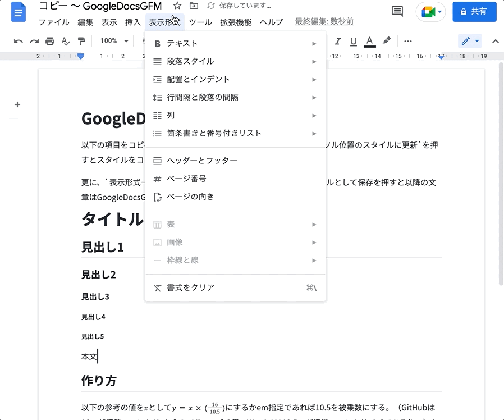Open the ファイル menu
Viewport: 504px width, 420px height.
[x=54, y=22]
